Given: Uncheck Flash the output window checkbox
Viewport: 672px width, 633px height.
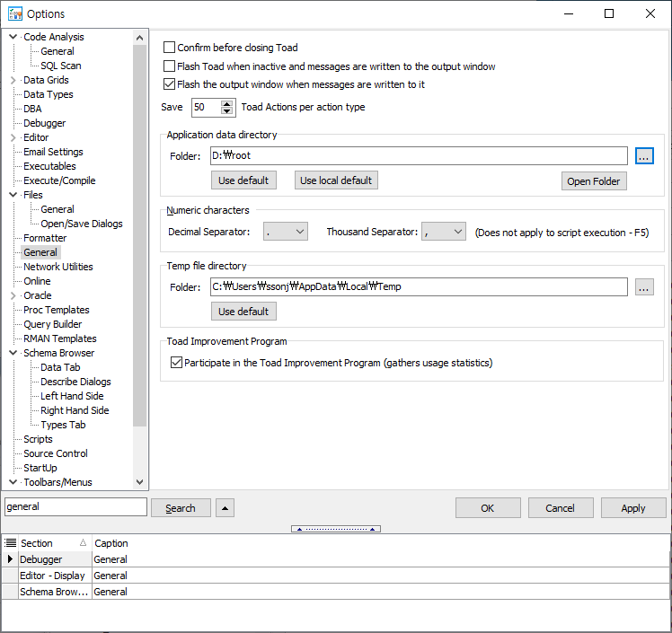Looking at the screenshot, I should [x=170, y=84].
